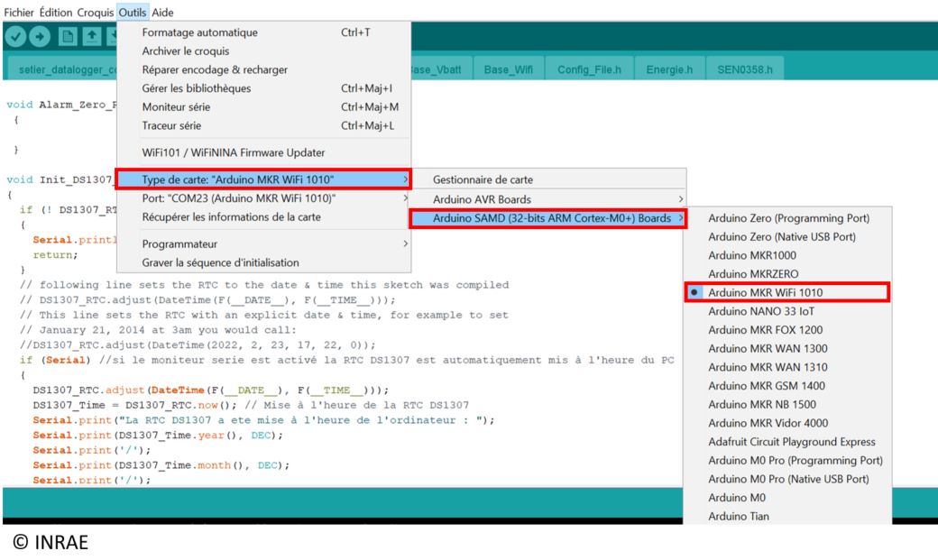
Task: Click the New sketch document icon
Action: (67, 37)
